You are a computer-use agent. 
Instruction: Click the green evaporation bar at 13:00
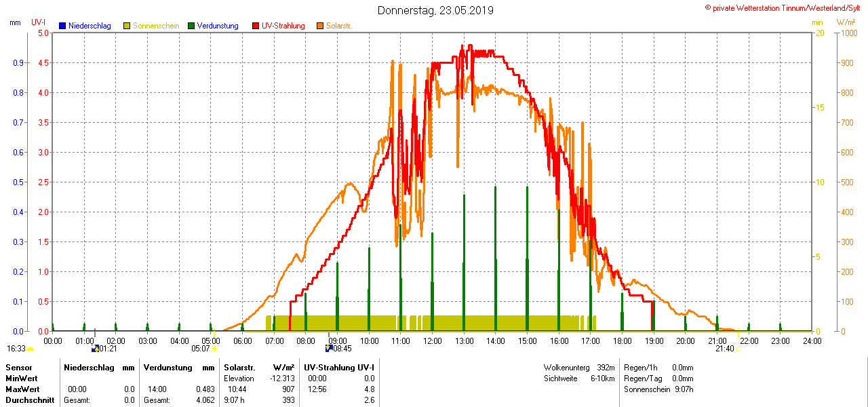pyautogui.click(x=464, y=263)
